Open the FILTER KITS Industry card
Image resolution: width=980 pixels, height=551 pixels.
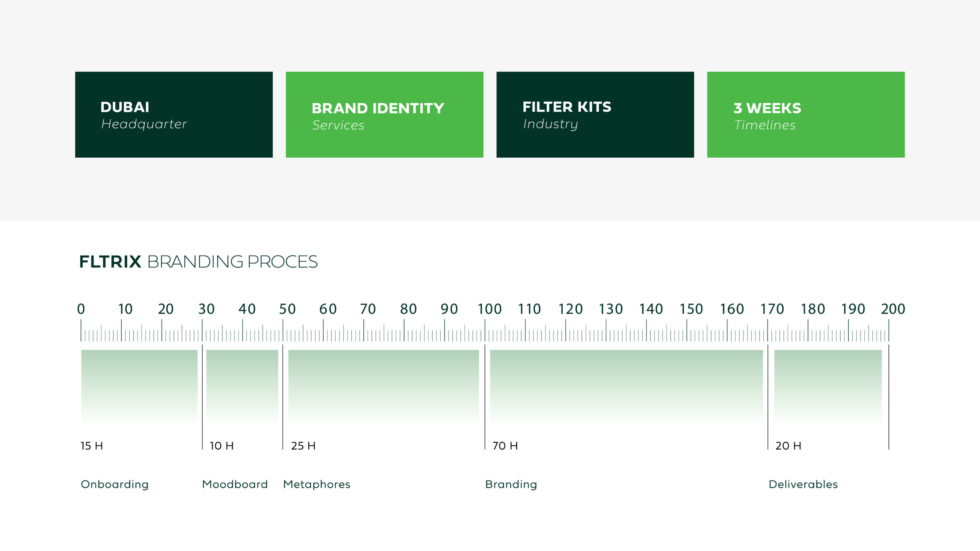[595, 114]
